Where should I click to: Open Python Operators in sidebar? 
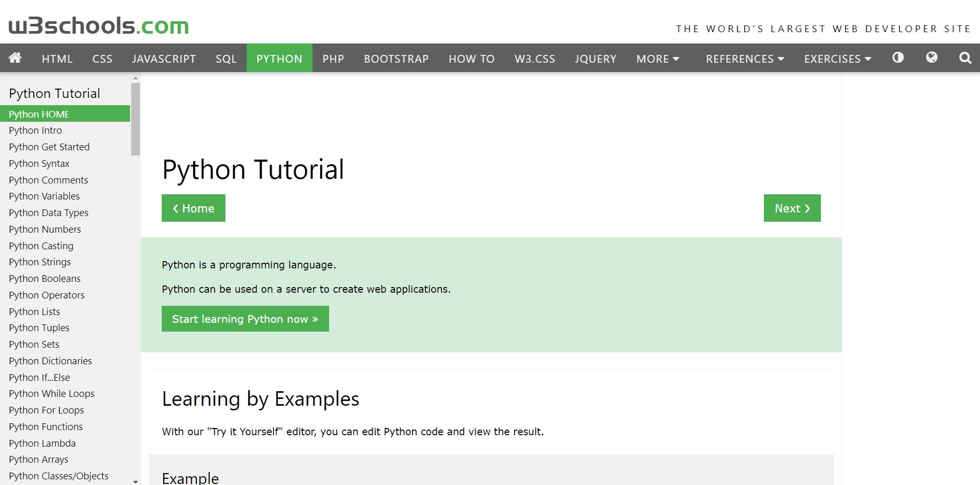click(47, 295)
